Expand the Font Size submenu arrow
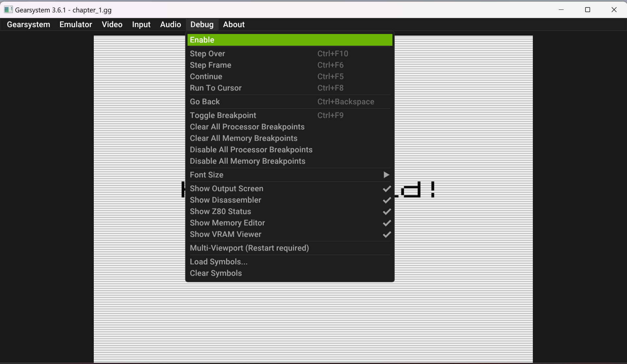Image resolution: width=627 pixels, height=364 pixels. [x=386, y=175]
